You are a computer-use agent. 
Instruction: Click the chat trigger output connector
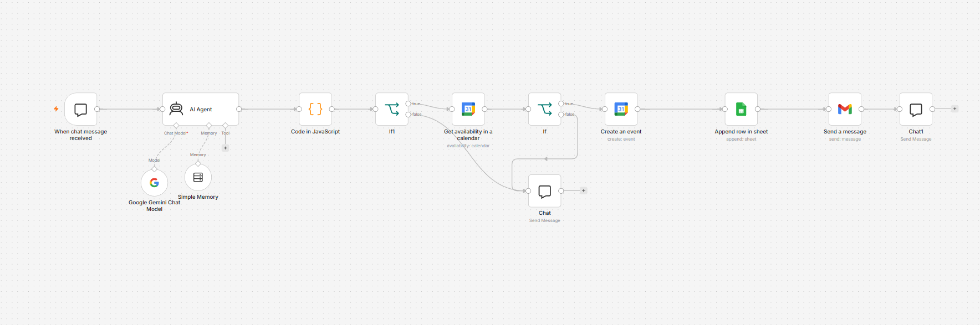[97, 109]
